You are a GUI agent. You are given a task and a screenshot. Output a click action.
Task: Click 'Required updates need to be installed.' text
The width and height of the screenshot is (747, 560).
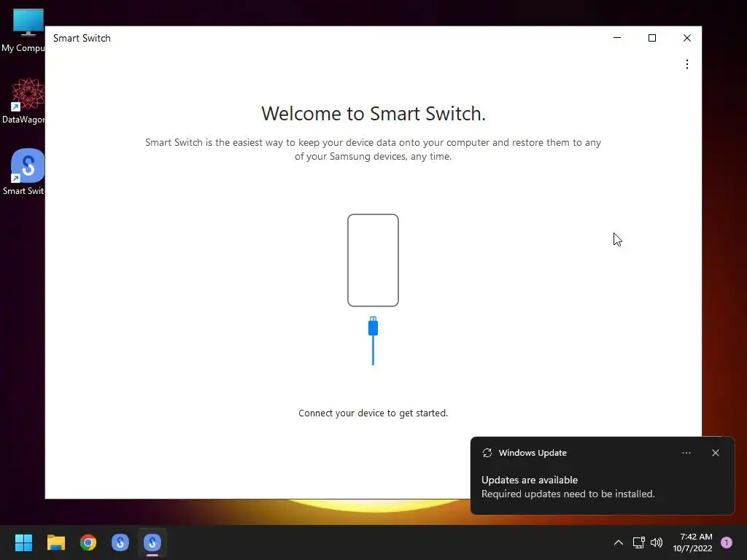[568, 494]
